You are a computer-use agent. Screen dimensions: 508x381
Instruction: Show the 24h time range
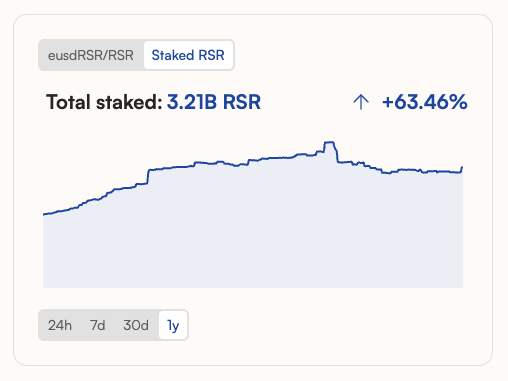[60, 325]
